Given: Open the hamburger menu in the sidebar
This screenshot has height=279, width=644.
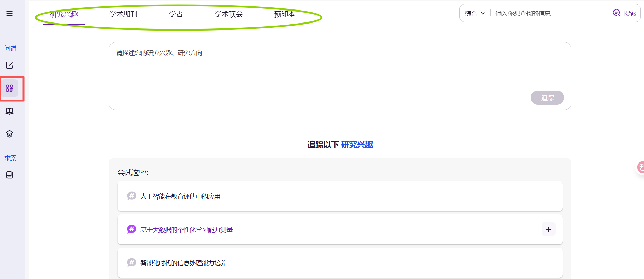Looking at the screenshot, I should [x=9, y=14].
